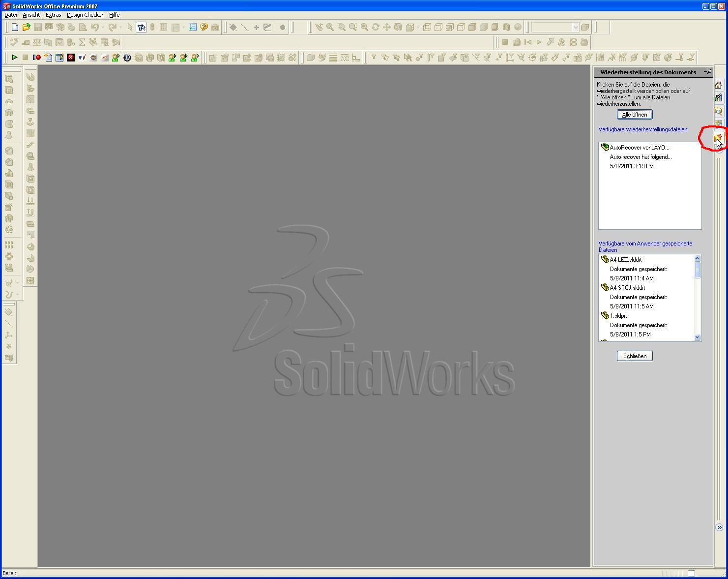Click the Print Preview icon
This screenshot has height=579, width=728.
pos(83,27)
